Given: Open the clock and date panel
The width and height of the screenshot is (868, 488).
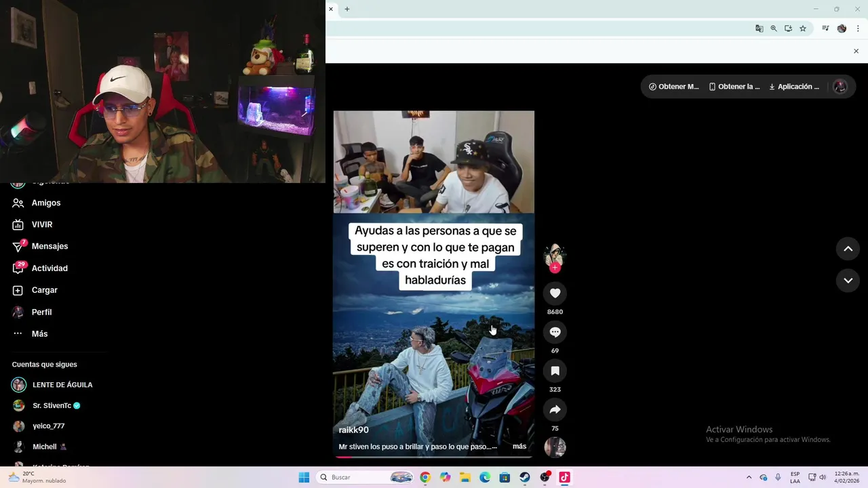Looking at the screenshot, I should click(846, 477).
